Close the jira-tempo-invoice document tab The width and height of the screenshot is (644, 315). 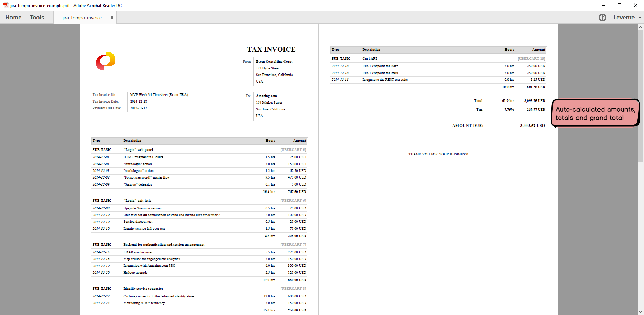click(112, 17)
